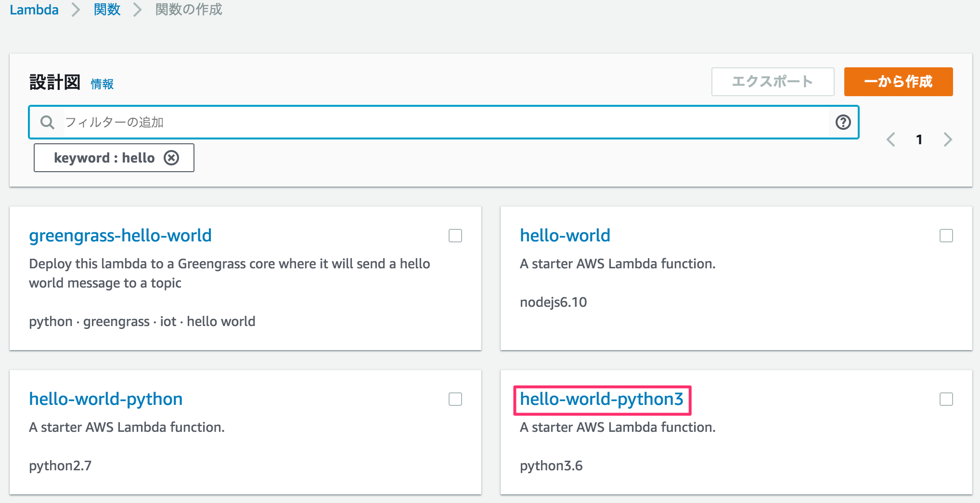The width and height of the screenshot is (980, 503).
Task: Navigate to Lambda via breadcrumb
Action: point(34,9)
